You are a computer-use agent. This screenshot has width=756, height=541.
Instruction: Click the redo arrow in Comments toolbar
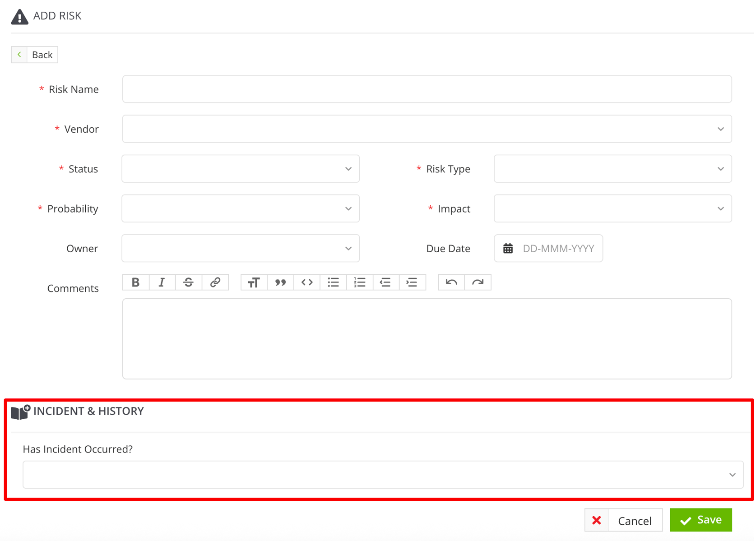click(x=478, y=282)
